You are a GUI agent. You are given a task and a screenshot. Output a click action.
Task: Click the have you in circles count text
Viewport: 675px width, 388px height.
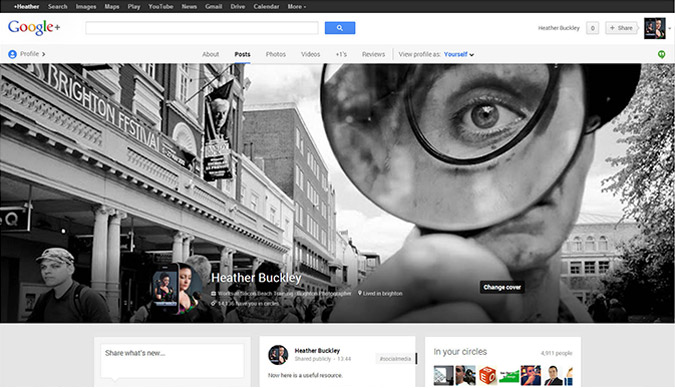pos(248,304)
